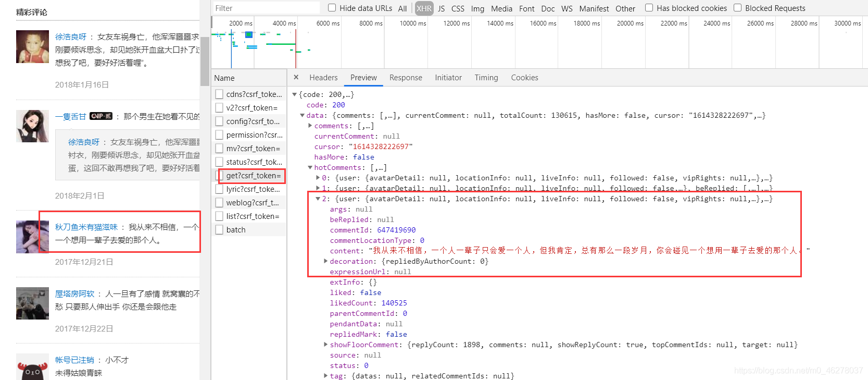Filter requests by Img
The height and width of the screenshot is (380, 868).
477,8
